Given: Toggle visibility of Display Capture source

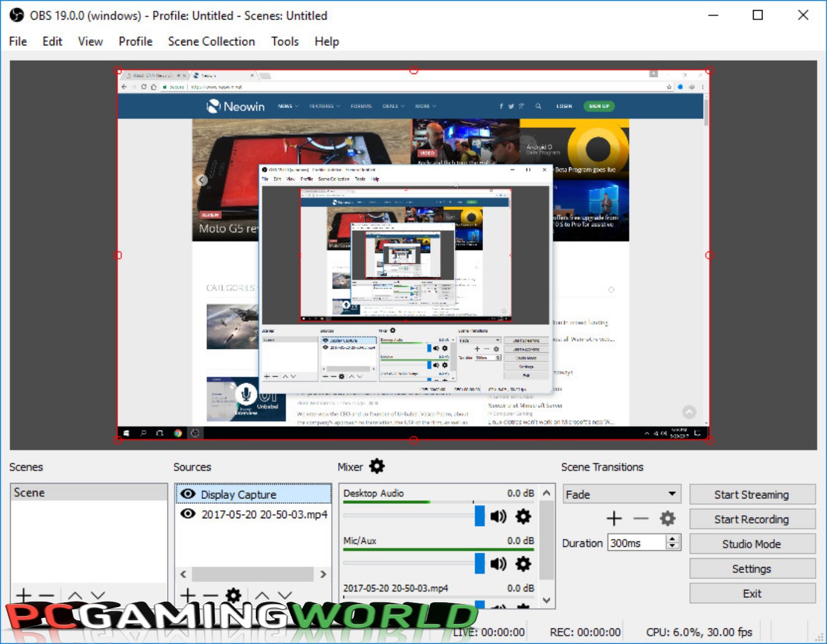Looking at the screenshot, I should tap(188, 494).
